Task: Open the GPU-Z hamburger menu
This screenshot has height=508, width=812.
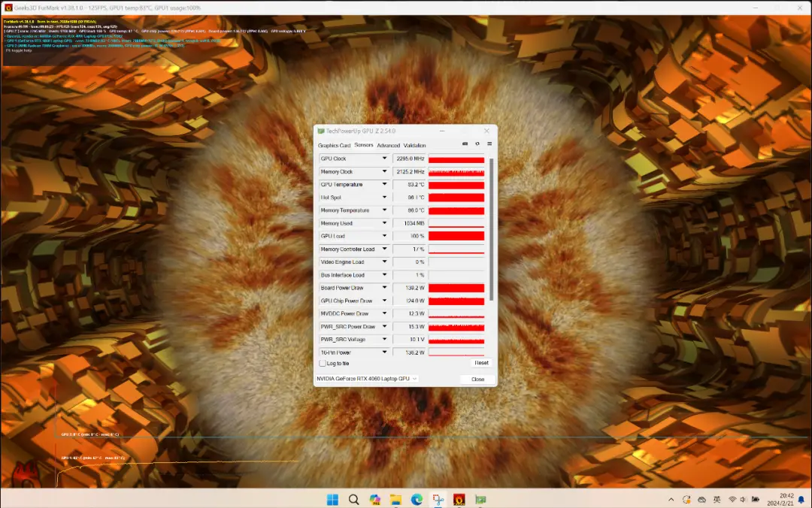Action: (x=489, y=144)
